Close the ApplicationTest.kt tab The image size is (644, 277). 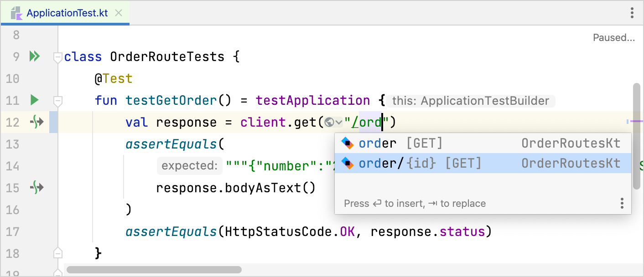click(x=119, y=13)
